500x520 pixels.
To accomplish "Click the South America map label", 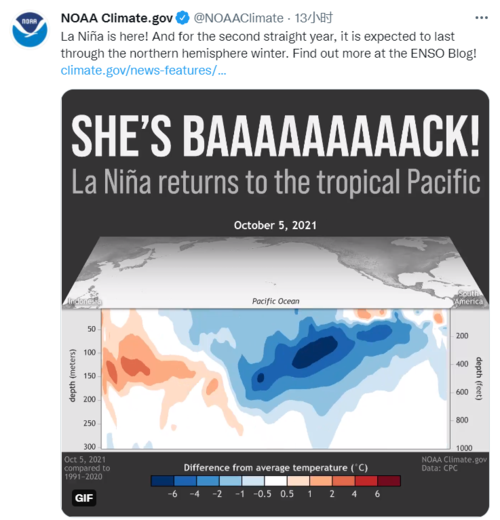I will click(470, 297).
